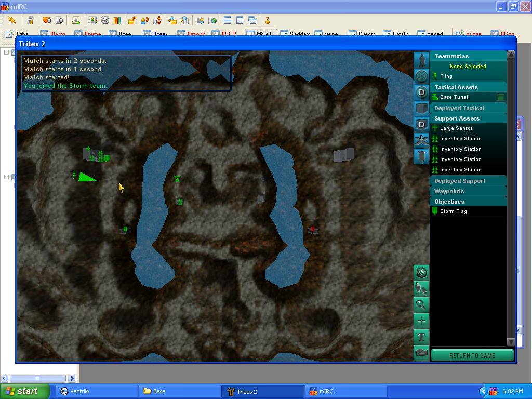This screenshot has width=532, height=399.
Task: Switch to the #SCP channel tab
Action: 224,33
